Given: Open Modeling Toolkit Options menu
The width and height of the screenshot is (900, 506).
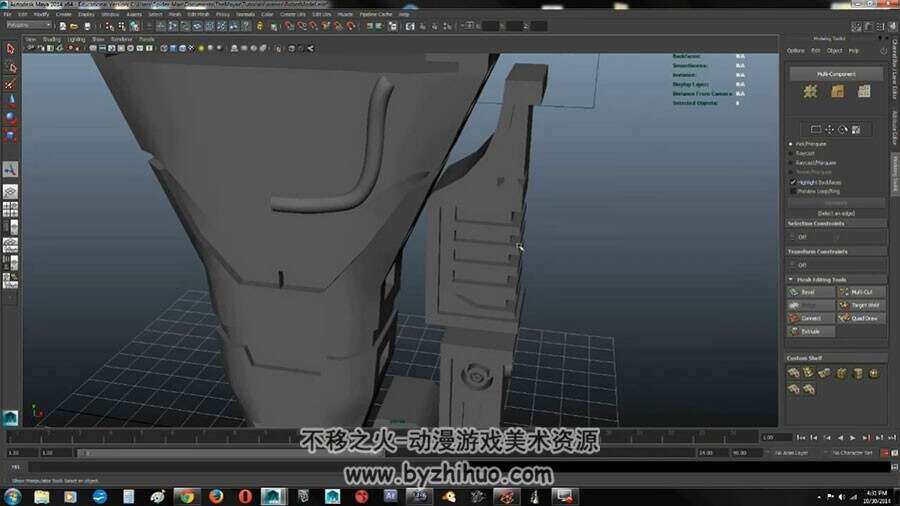Looking at the screenshot, I should 796,51.
